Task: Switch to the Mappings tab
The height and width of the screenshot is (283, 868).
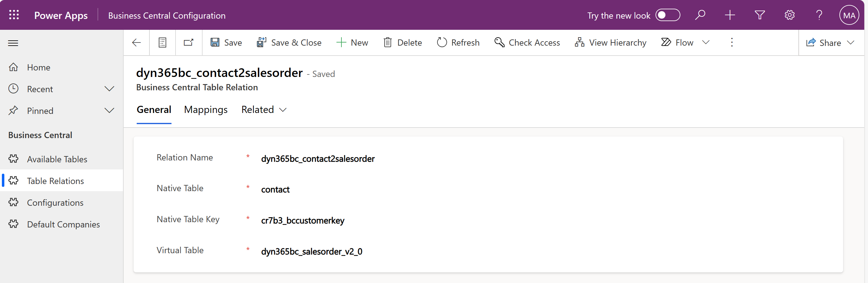Action: (206, 110)
